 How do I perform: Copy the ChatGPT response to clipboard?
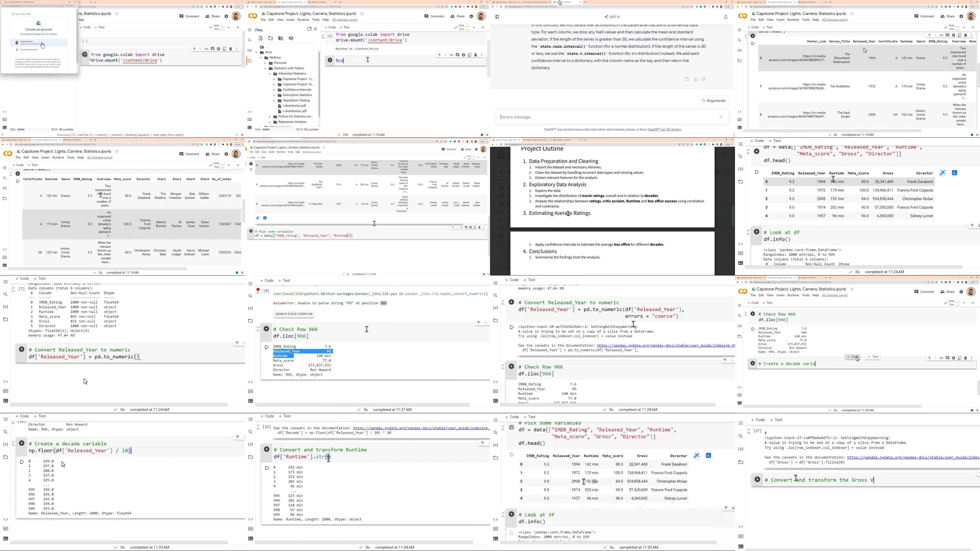(687, 80)
